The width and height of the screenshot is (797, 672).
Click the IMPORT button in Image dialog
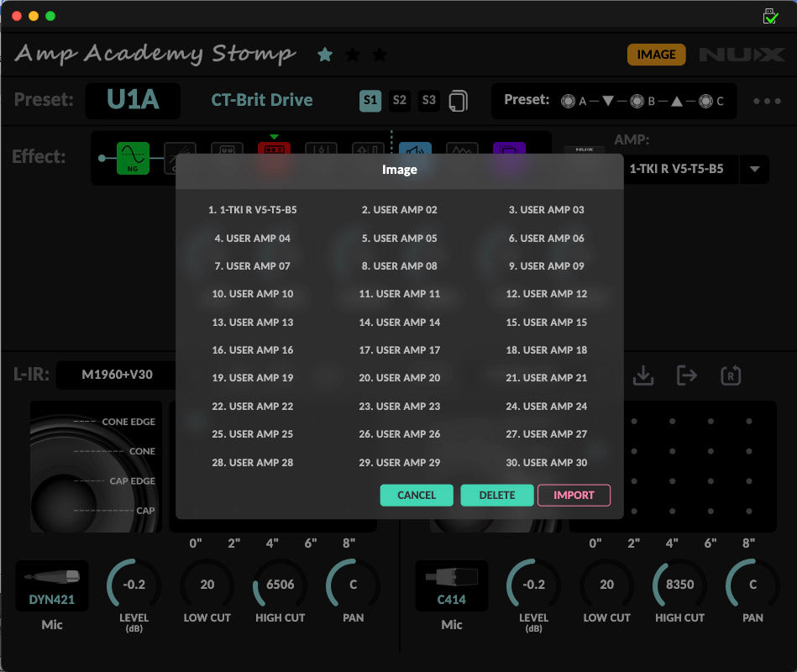(574, 495)
